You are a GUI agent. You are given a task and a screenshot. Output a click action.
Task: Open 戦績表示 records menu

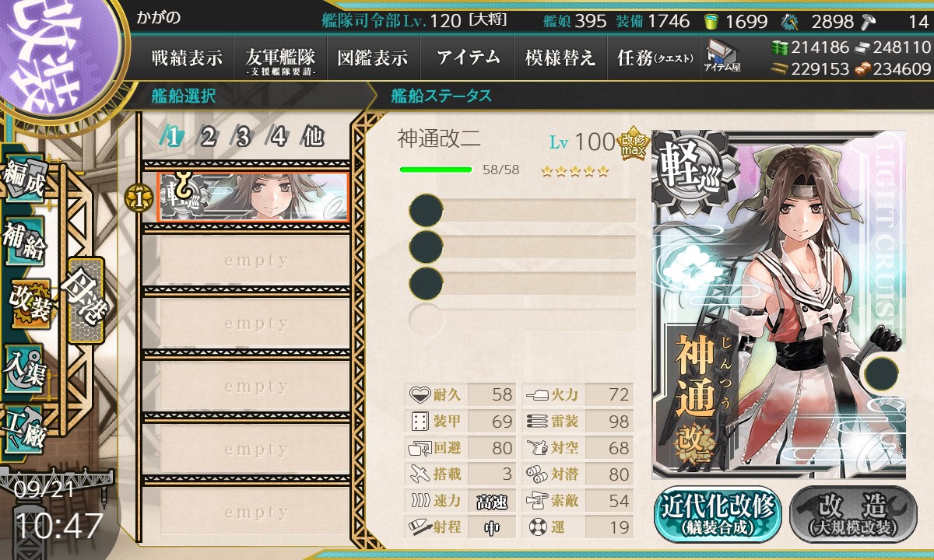point(187,57)
